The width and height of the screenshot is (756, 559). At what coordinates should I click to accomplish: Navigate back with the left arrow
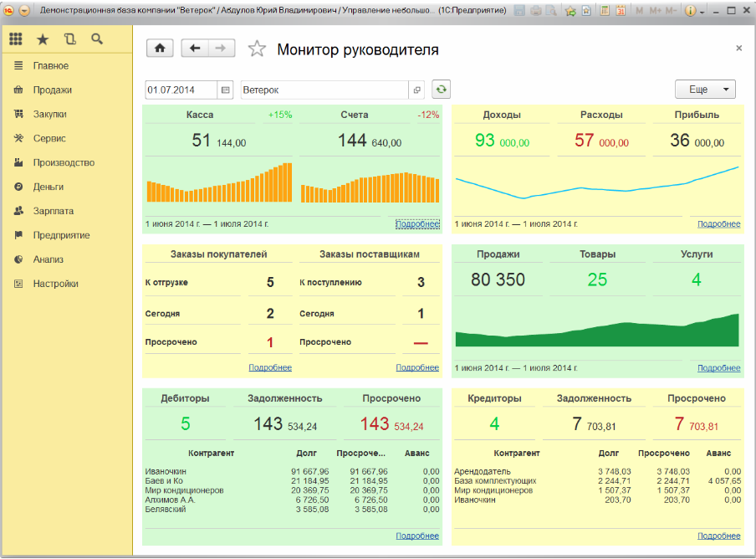(194, 49)
